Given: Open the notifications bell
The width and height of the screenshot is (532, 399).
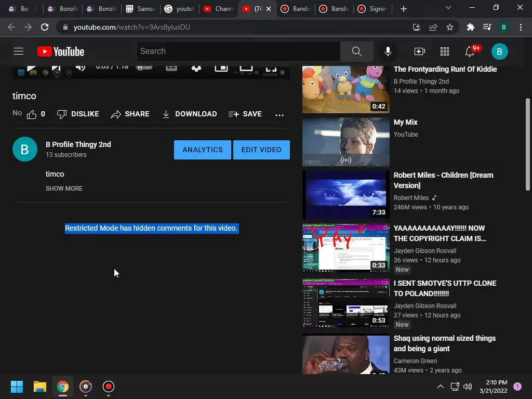Looking at the screenshot, I should coord(470,51).
